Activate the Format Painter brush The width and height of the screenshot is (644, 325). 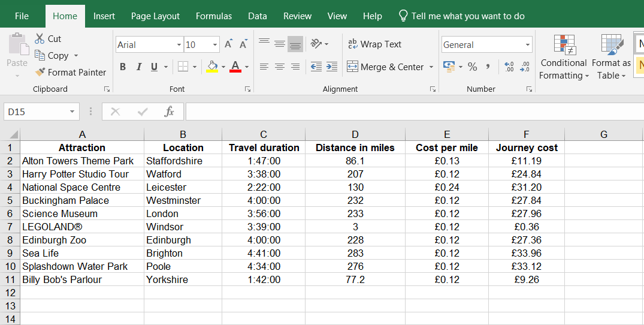click(x=40, y=73)
